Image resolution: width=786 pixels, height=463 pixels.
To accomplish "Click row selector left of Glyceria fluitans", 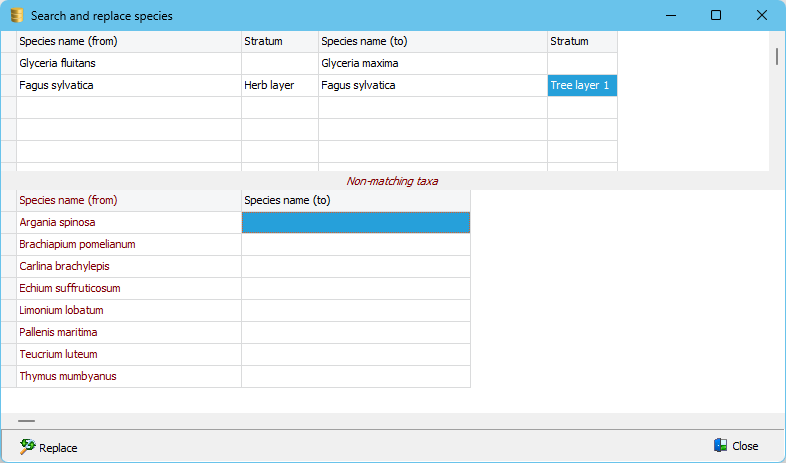I will pyautogui.click(x=9, y=64).
